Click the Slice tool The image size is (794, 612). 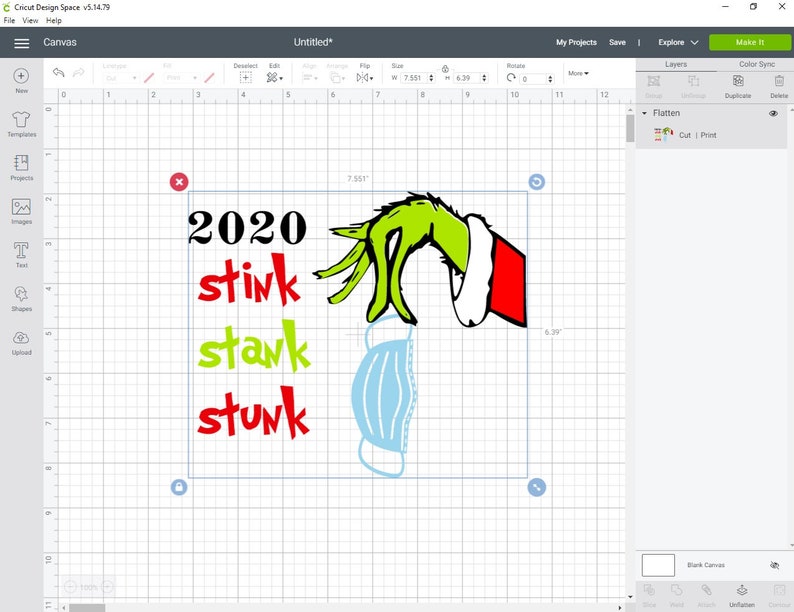click(649, 595)
